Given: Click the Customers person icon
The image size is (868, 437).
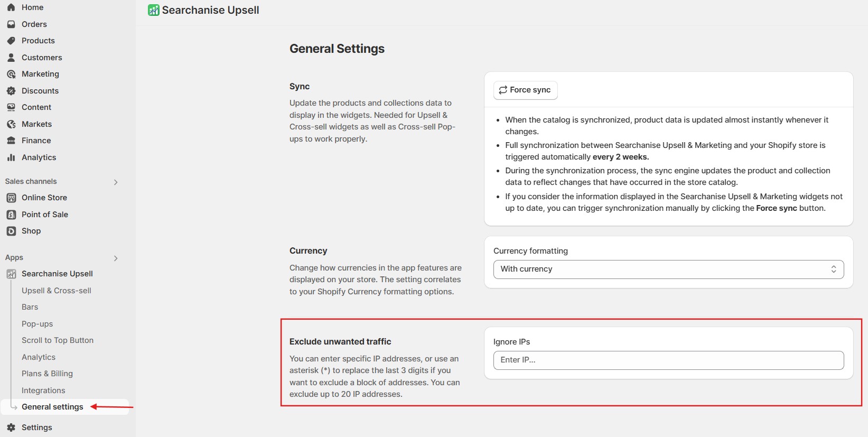Looking at the screenshot, I should [x=11, y=58].
